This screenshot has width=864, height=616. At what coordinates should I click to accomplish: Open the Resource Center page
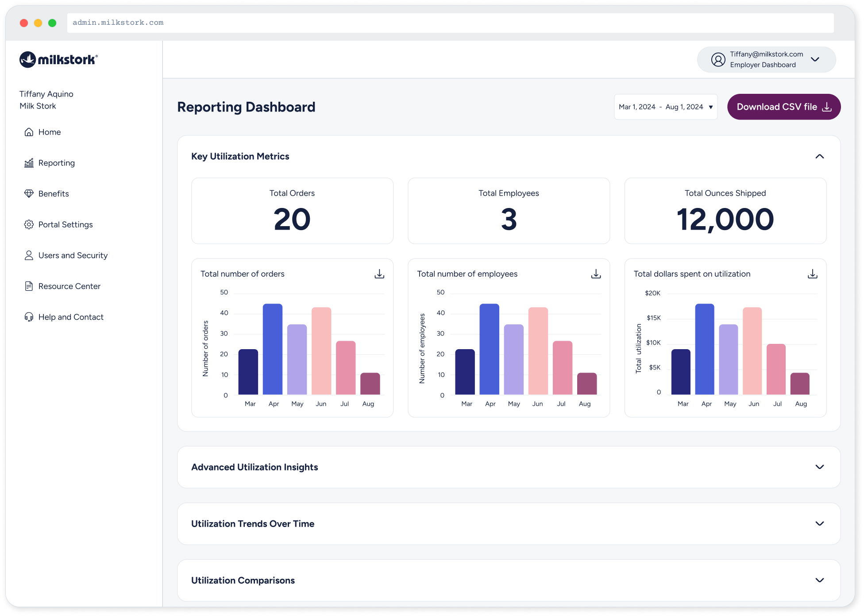[69, 286]
